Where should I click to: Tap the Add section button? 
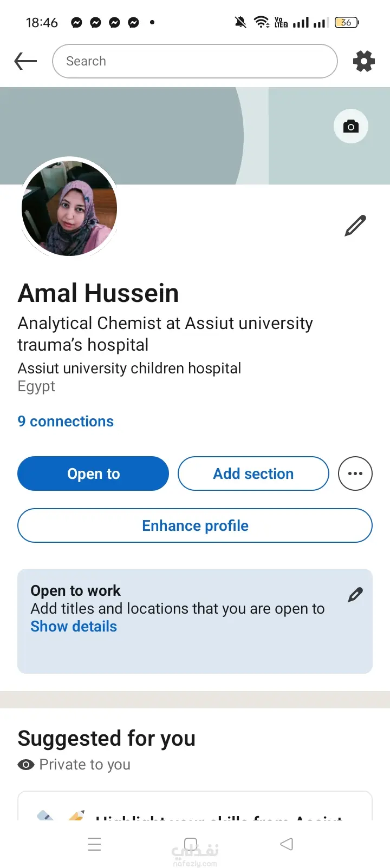click(253, 474)
